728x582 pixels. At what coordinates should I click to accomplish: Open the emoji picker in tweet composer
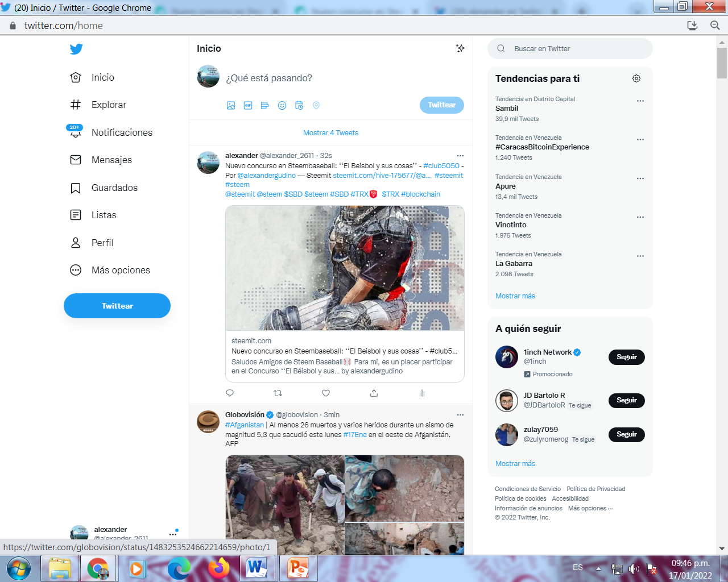pyautogui.click(x=282, y=105)
